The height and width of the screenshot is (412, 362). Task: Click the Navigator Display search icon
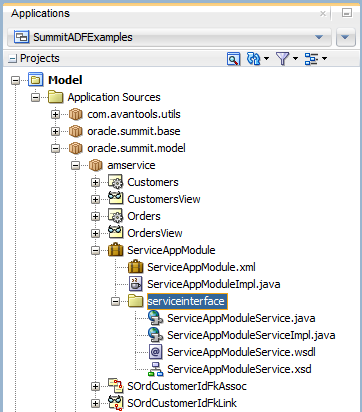pos(233,59)
